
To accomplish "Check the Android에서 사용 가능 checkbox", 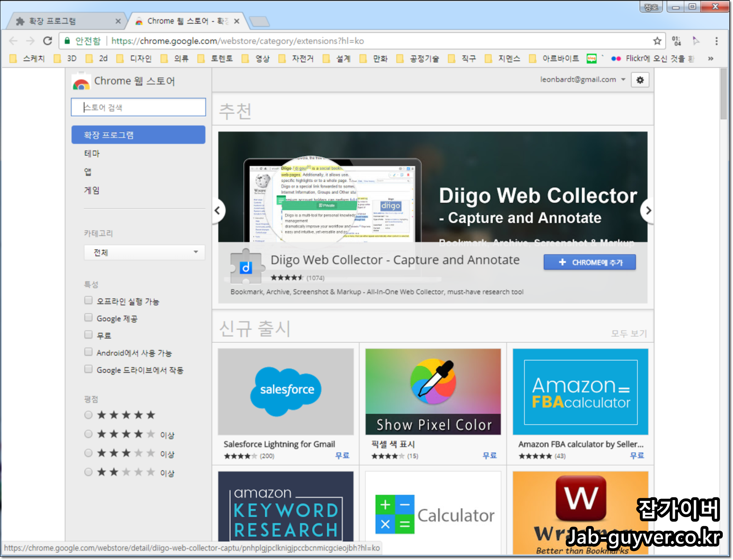I will point(88,352).
